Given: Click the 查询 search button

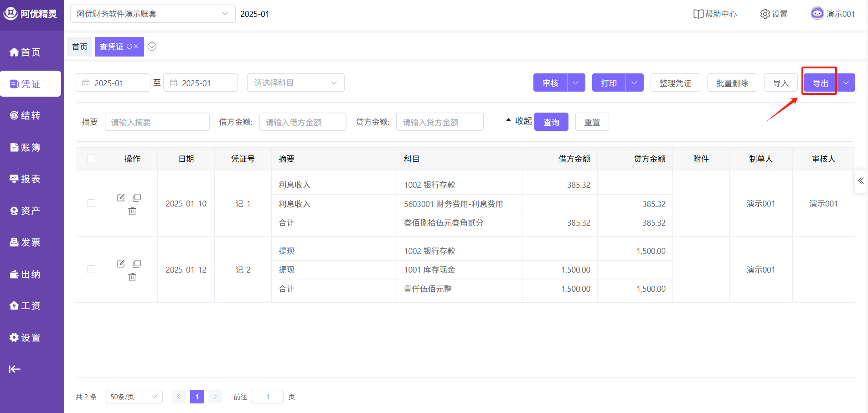Looking at the screenshot, I should (x=551, y=122).
